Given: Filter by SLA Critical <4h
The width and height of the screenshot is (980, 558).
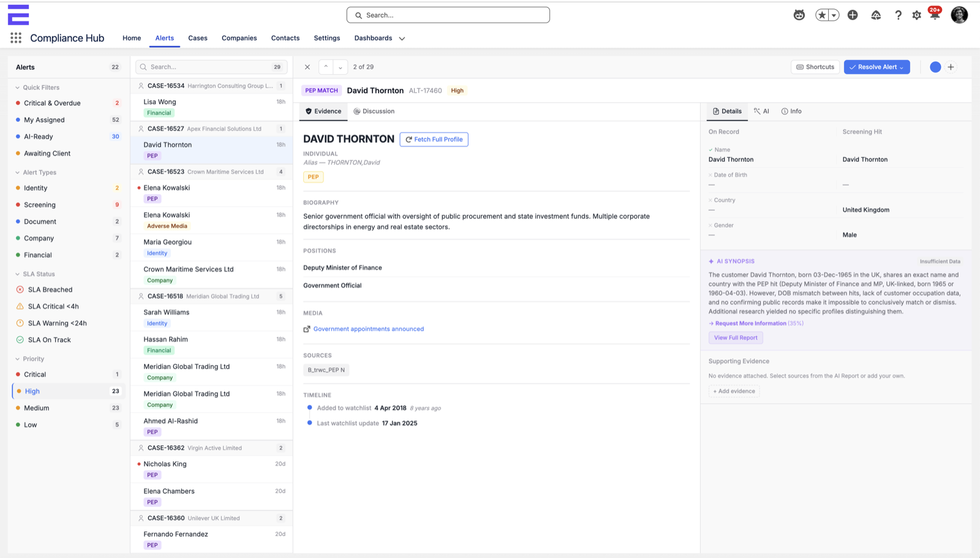Looking at the screenshot, I should click(69, 306).
